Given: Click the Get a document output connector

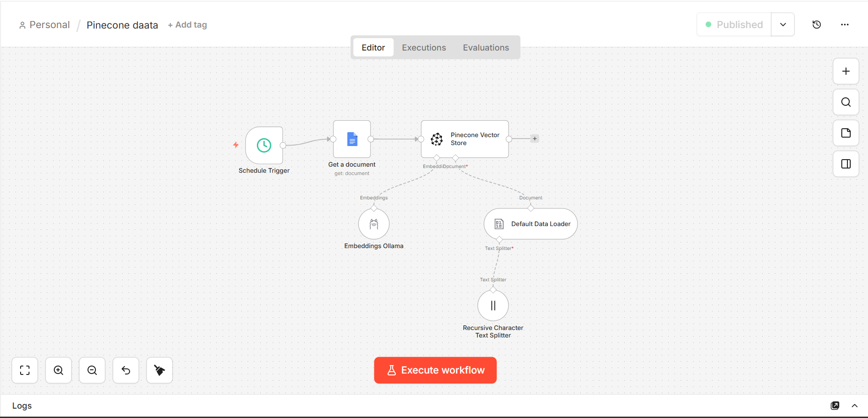Looking at the screenshot, I should pyautogui.click(x=371, y=139).
